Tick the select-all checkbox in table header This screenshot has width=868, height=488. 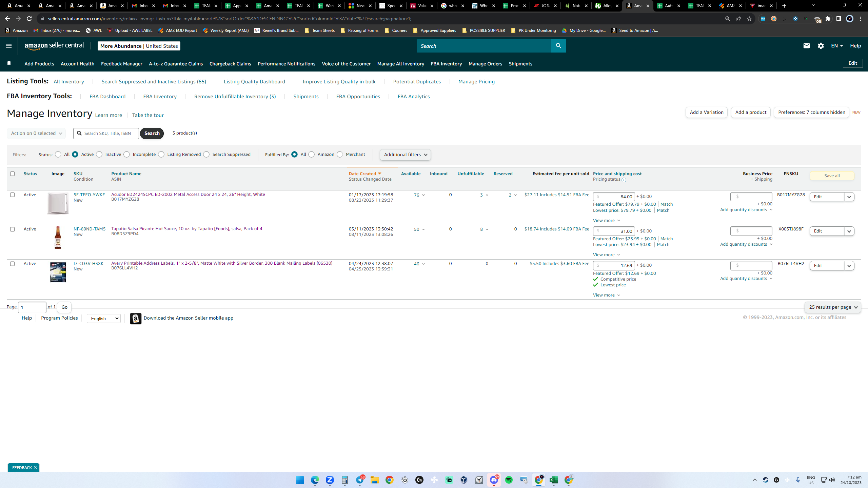tap(13, 174)
